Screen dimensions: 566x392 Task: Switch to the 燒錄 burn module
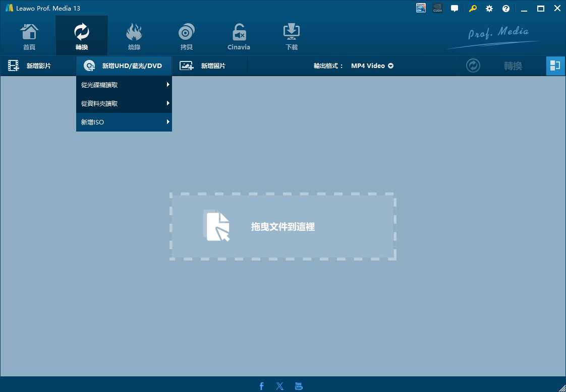click(x=134, y=36)
